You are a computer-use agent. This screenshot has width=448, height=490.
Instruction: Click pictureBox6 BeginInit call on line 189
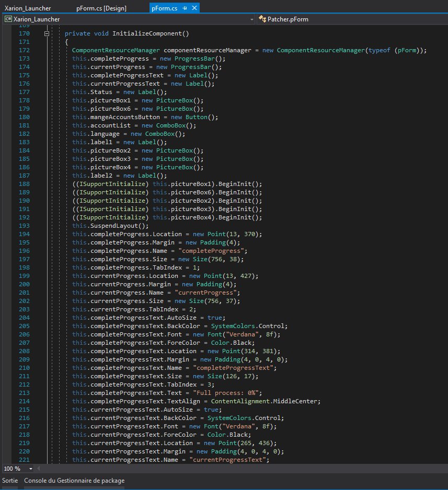coord(167,192)
